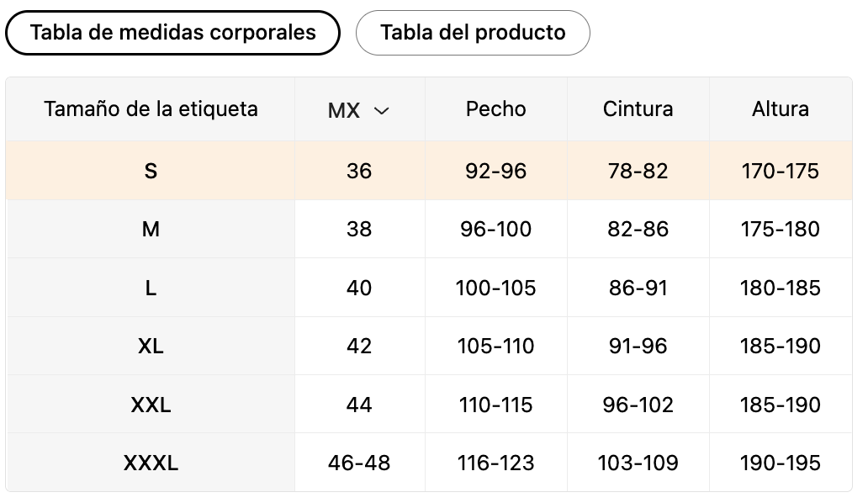Click the height value 190-195

point(781,463)
